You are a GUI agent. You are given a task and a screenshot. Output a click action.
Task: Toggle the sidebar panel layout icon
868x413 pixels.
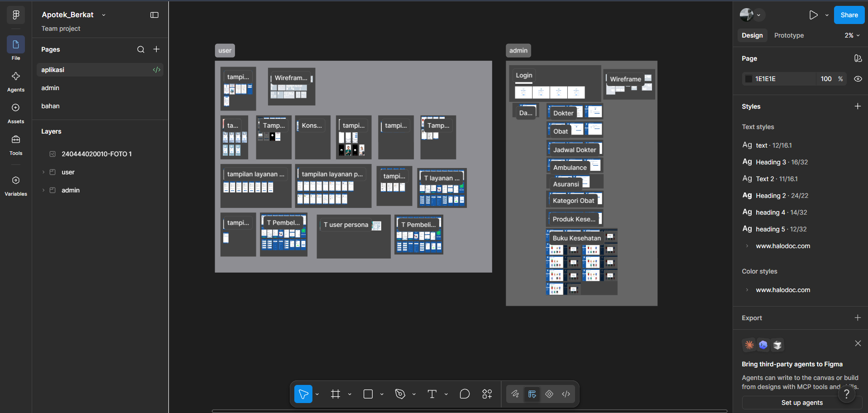(x=154, y=15)
